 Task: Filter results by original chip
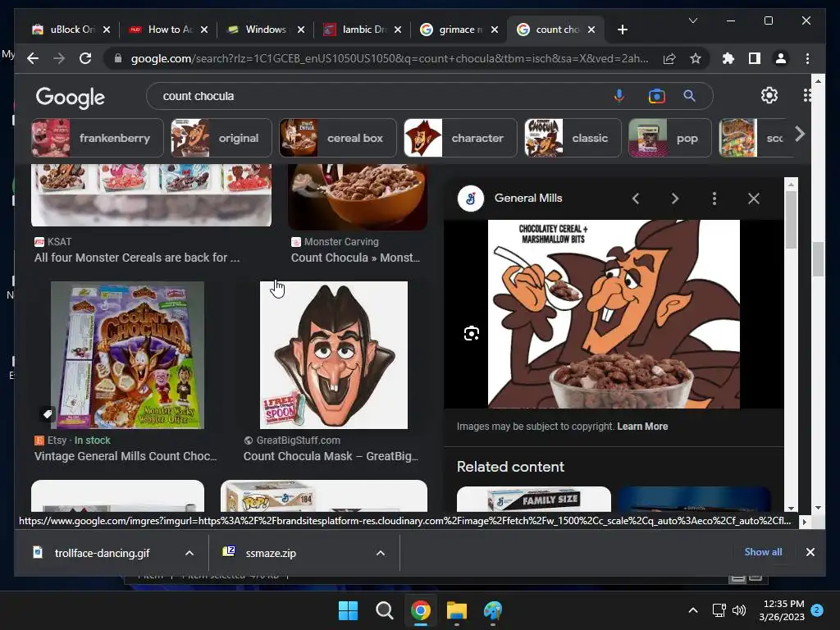[221, 138]
